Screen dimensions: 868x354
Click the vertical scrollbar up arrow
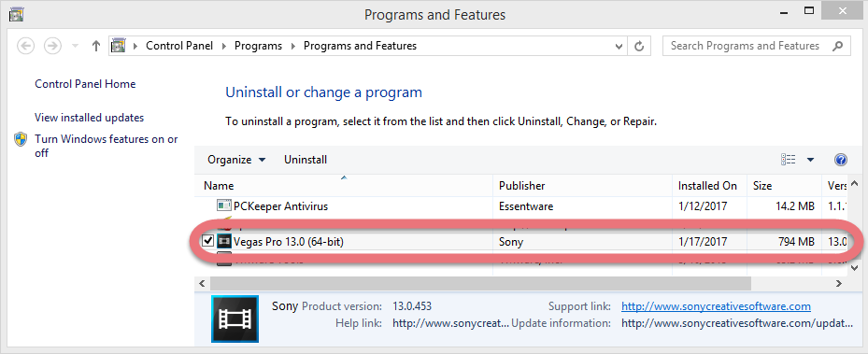pos(854,183)
